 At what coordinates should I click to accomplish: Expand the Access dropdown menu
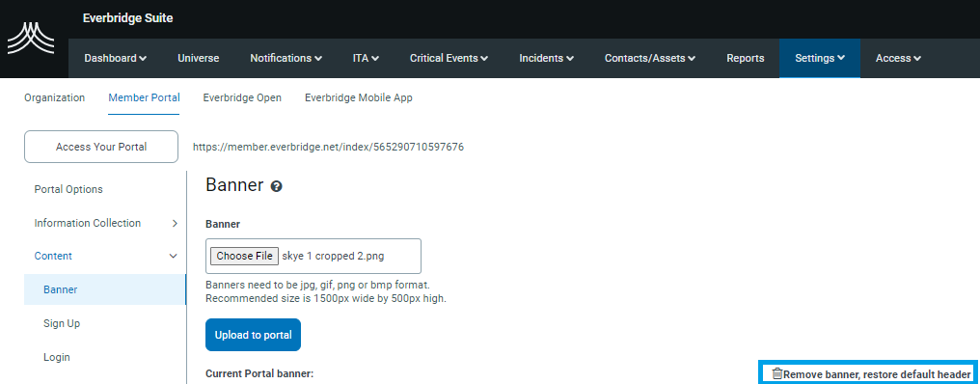898,58
